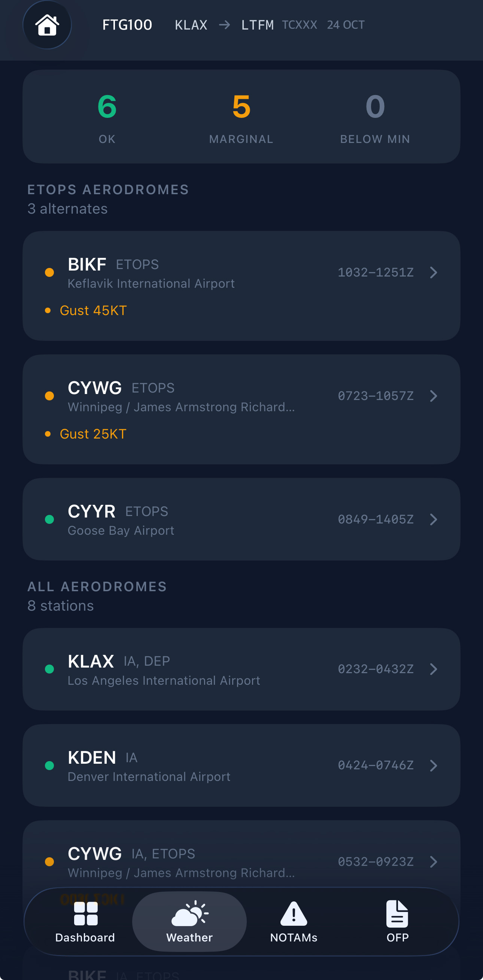Open the Dashboard grid icon
Viewport: 483px width, 980px height.
pos(86,913)
